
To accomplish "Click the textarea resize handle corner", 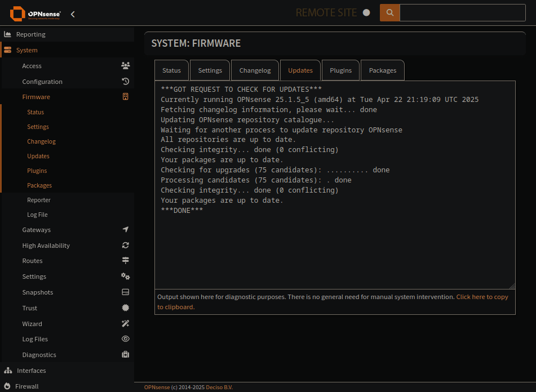I will coord(512,286).
